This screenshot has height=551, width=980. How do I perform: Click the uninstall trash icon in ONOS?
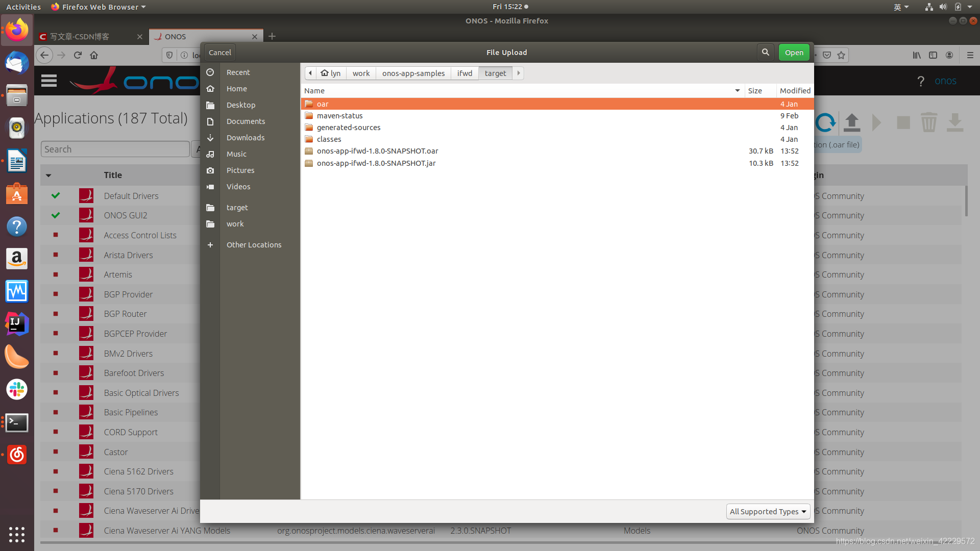(929, 122)
